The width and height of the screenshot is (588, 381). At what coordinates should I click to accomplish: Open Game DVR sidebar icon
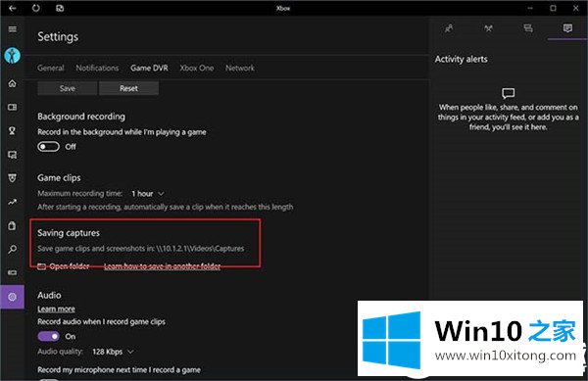pyautogui.click(x=13, y=155)
